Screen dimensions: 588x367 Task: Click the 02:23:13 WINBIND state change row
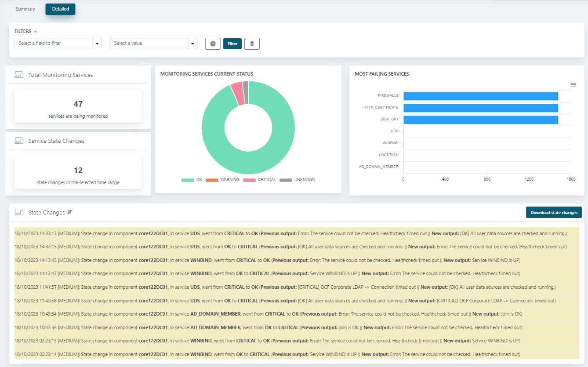point(297,341)
